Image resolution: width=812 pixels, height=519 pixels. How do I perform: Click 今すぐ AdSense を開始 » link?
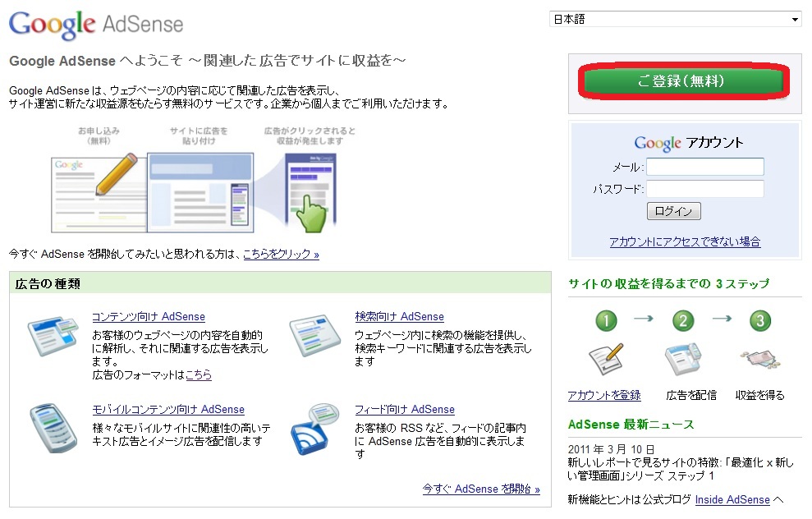coord(481,489)
